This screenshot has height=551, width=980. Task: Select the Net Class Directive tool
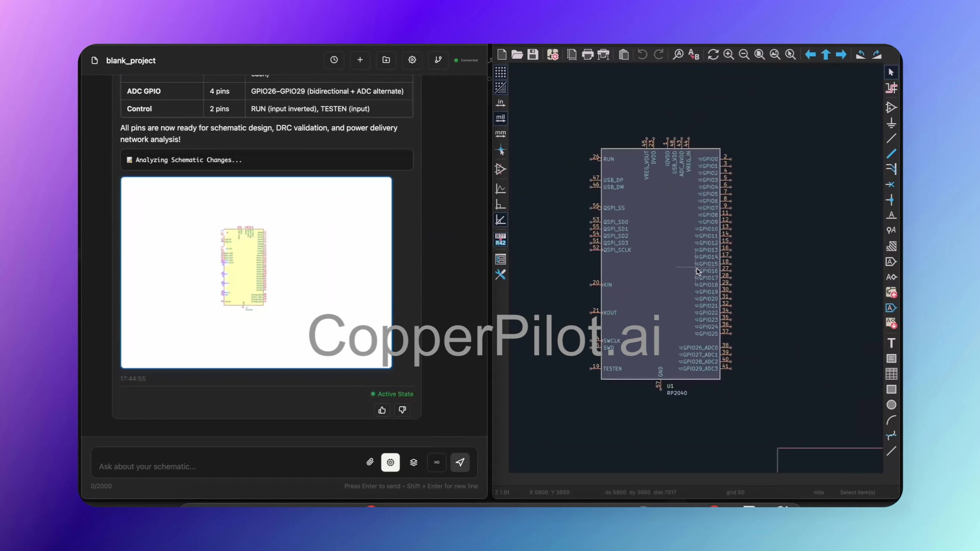(x=891, y=230)
